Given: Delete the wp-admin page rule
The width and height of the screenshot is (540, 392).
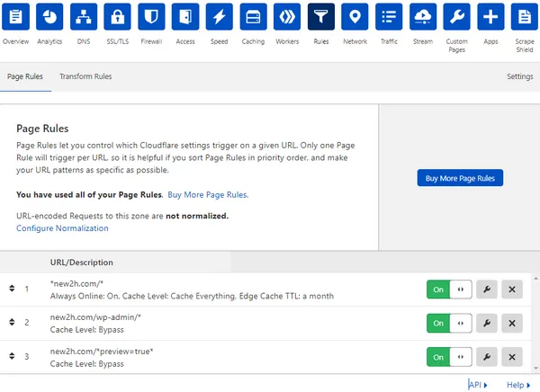Looking at the screenshot, I should click(512, 323).
